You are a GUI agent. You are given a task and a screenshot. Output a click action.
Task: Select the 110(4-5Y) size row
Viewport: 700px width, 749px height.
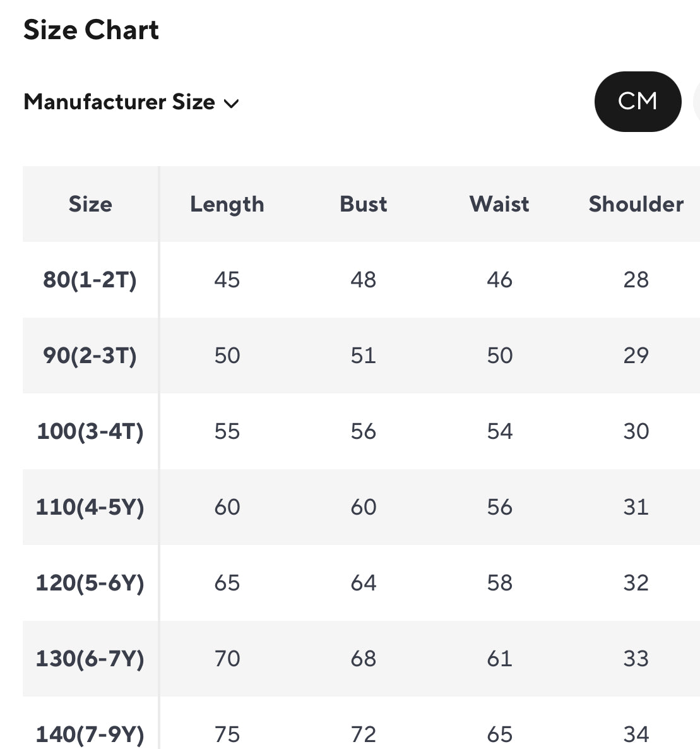pyautogui.click(x=90, y=506)
